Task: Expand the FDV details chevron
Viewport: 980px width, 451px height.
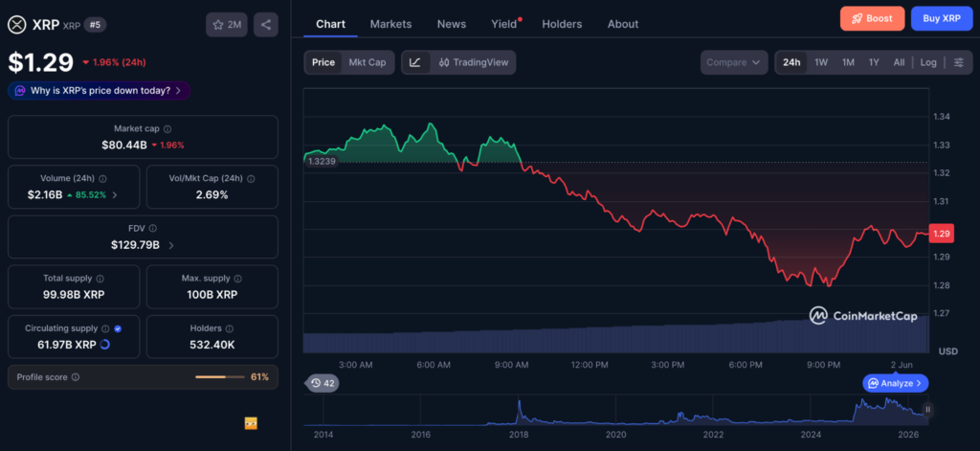Action: (x=171, y=245)
